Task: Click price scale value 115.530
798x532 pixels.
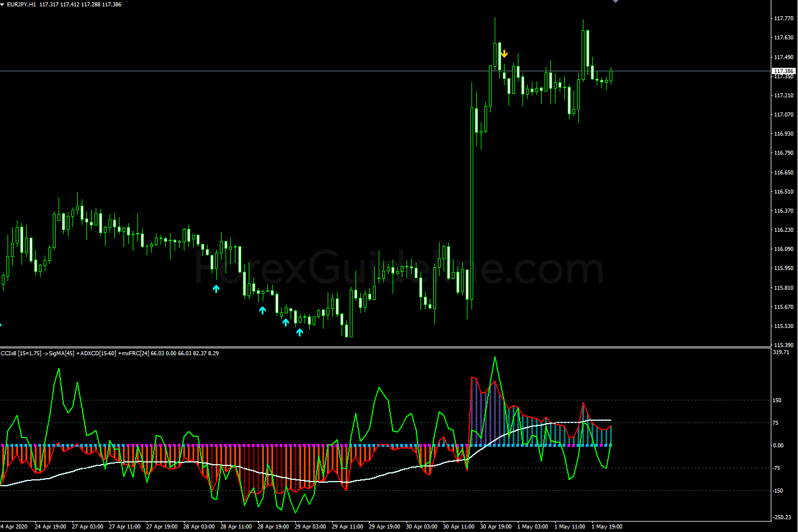Action: tap(784, 327)
